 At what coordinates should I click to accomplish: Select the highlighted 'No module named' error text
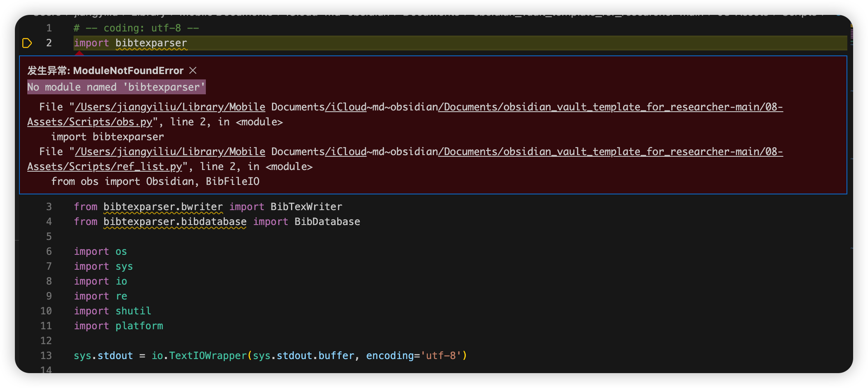tap(116, 87)
